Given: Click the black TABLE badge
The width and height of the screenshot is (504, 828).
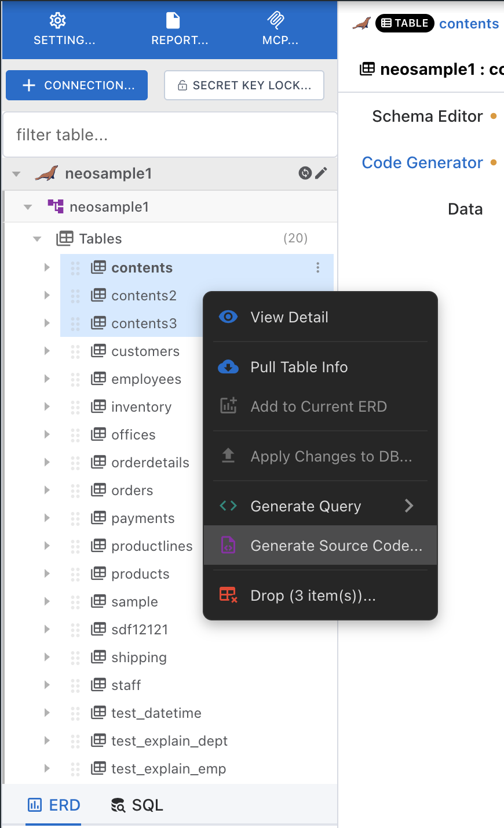Looking at the screenshot, I should tap(405, 23).
